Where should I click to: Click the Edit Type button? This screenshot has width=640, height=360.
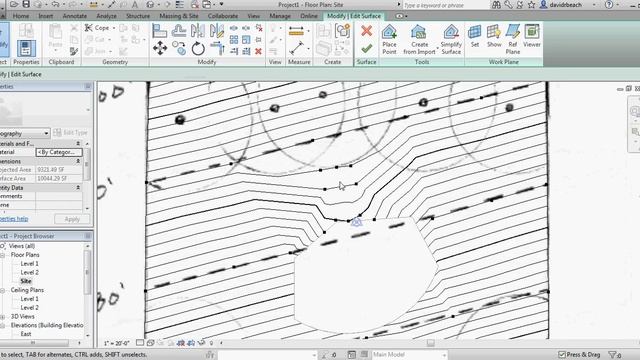pos(71,133)
